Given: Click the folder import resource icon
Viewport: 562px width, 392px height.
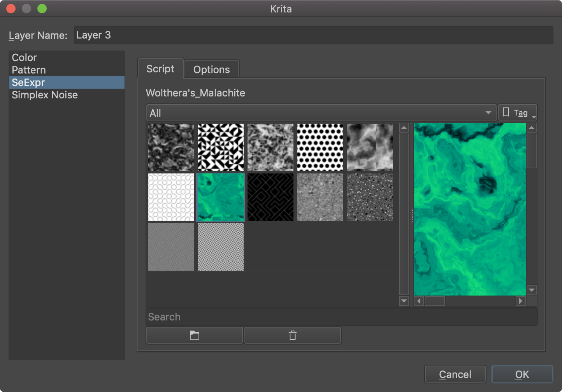Looking at the screenshot, I should 194,335.
